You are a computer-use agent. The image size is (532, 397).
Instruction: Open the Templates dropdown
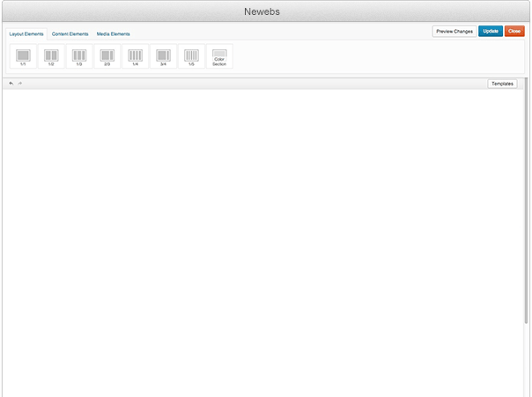tap(502, 84)
